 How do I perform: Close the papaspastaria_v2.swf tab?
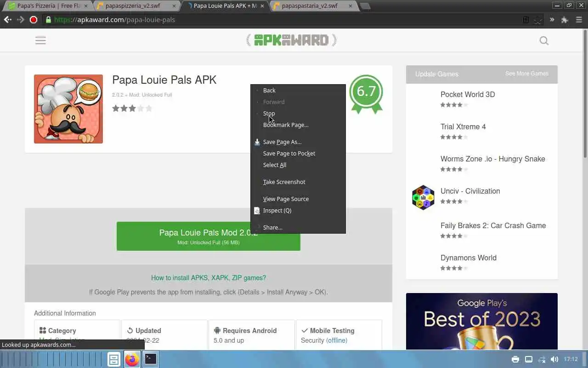click(x=351, y=6)
